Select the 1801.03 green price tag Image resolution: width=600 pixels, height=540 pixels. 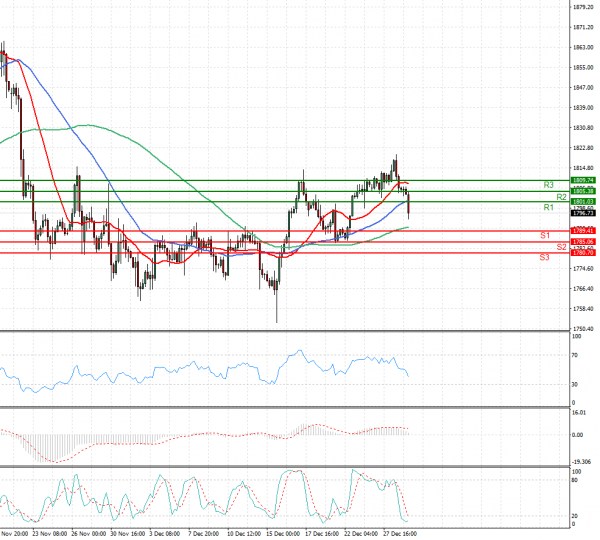pos(583,202)
